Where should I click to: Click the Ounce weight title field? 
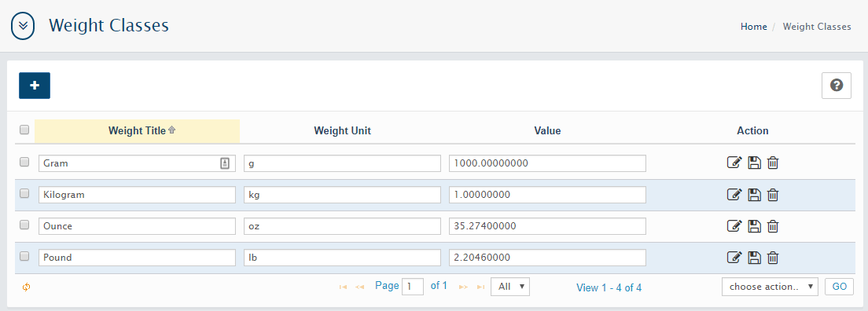pos(138,226)
